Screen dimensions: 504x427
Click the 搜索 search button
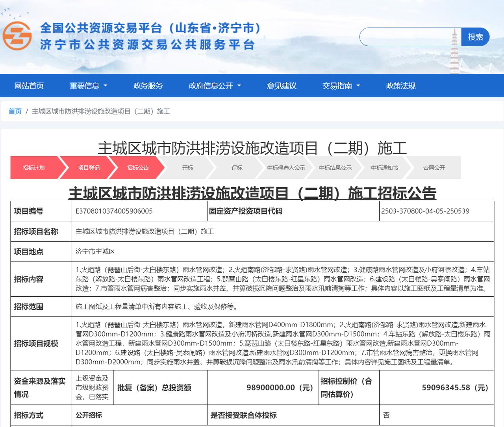click(x=475, y=37)
